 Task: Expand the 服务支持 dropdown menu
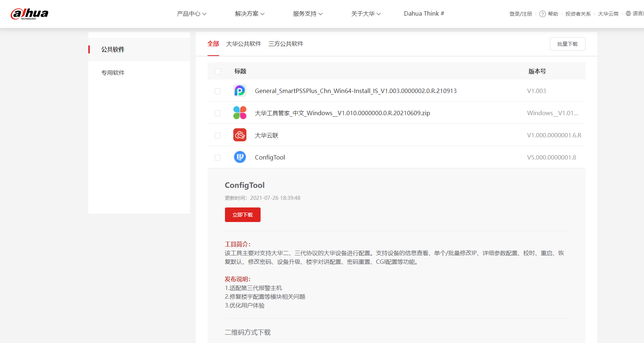click(308, 14)
